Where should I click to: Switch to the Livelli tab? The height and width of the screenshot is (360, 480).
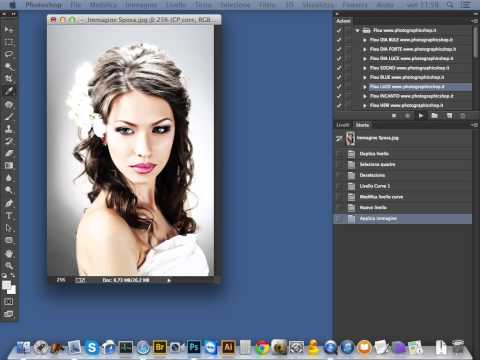point(343,125)
